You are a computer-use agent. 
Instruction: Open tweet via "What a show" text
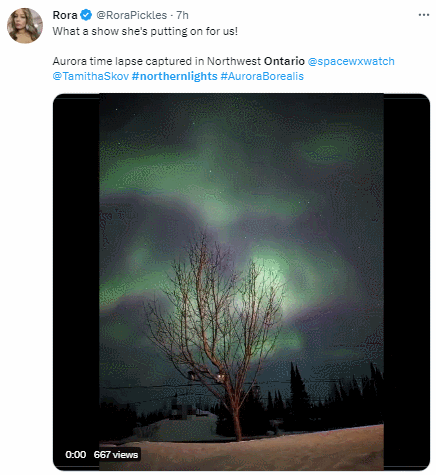pyautogui.click(x=145, y=31)
